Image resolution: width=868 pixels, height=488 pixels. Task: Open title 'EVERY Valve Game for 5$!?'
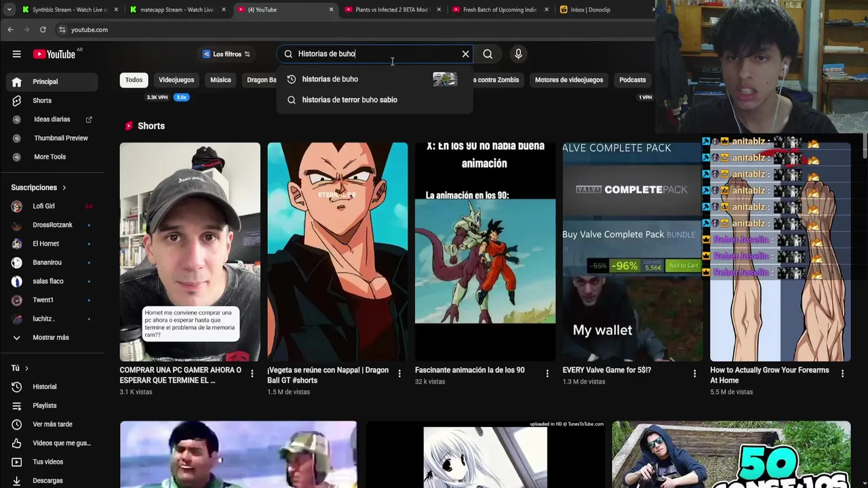pyautogui.click(x=606, y=370)
